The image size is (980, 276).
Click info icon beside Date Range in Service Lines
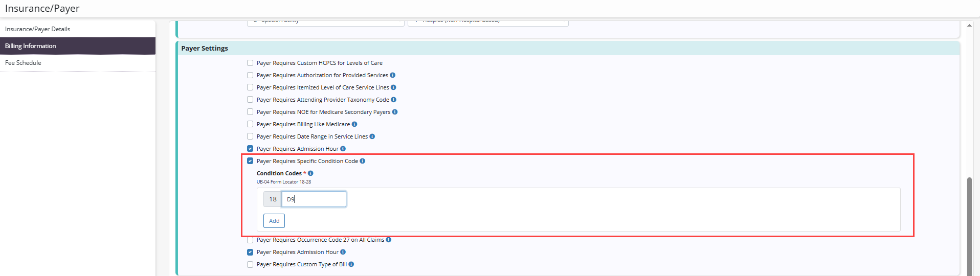pyautogui.click(x=372, y=136)
